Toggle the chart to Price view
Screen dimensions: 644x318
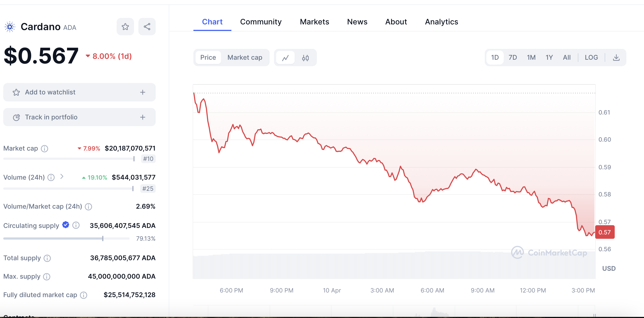208,58
